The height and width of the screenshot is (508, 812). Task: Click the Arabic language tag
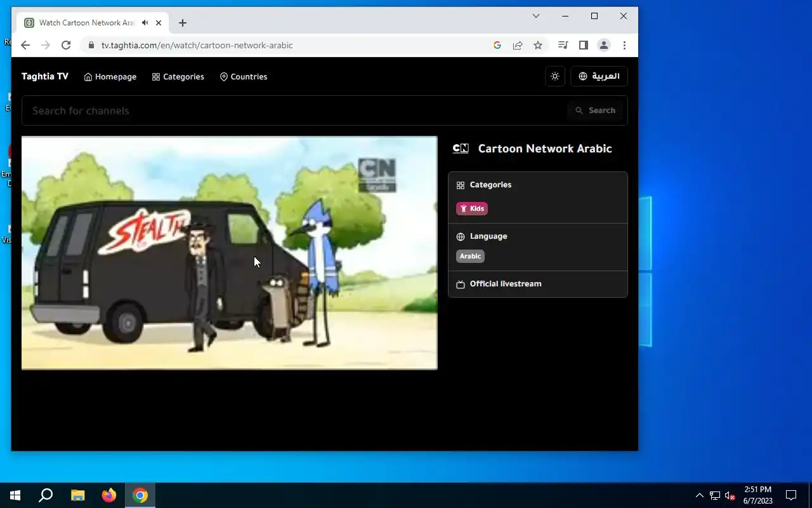[x=470, y=256]
